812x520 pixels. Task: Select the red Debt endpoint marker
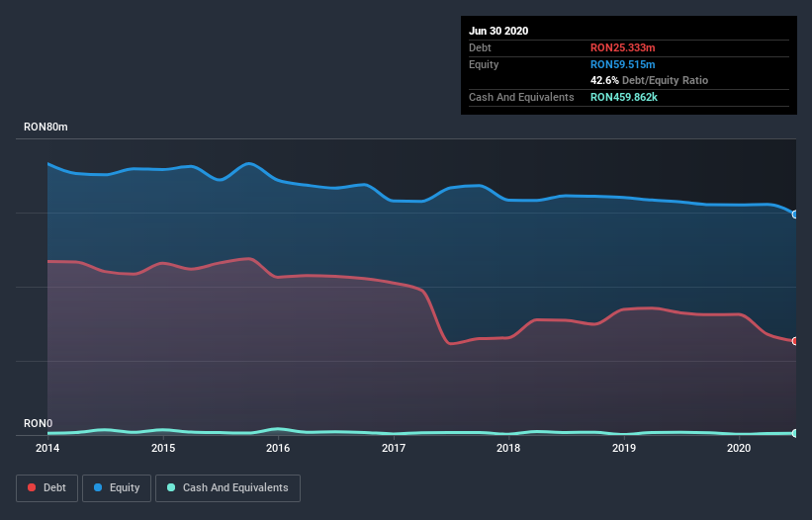coord(795,341)
